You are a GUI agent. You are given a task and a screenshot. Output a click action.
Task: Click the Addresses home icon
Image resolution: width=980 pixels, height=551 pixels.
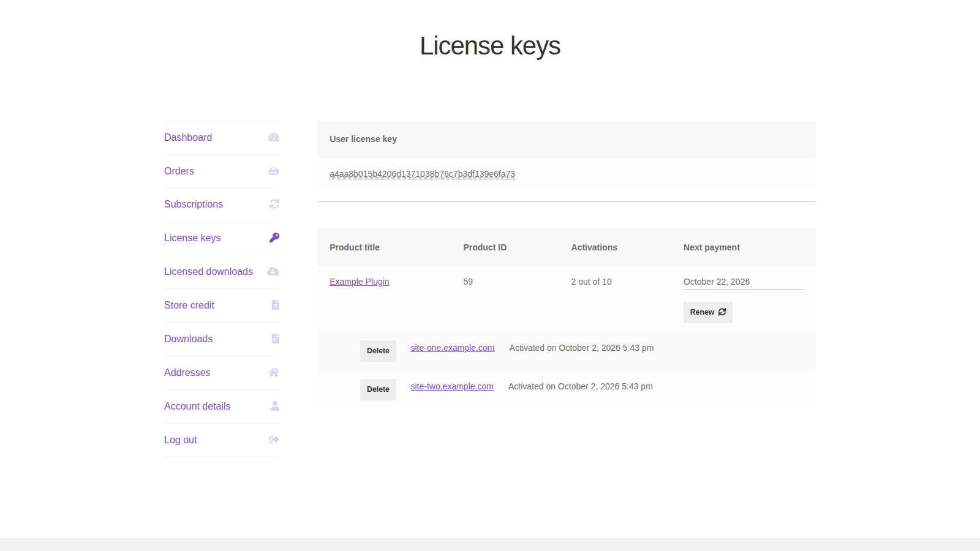(x=274, y=372)
